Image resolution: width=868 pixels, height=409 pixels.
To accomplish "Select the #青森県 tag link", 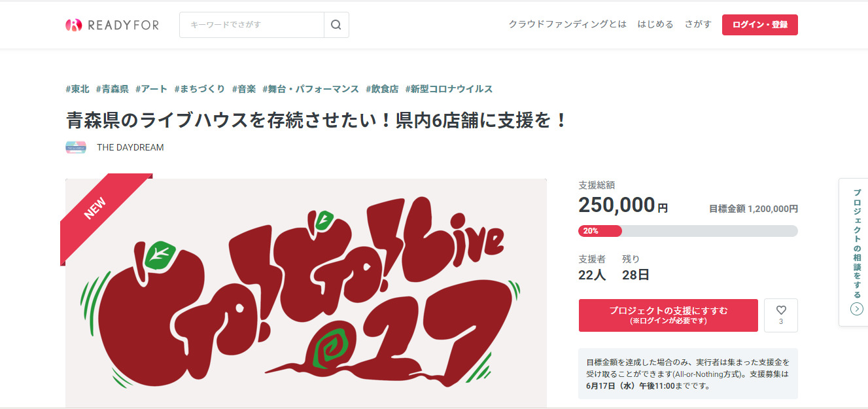I will pos(112,89).
